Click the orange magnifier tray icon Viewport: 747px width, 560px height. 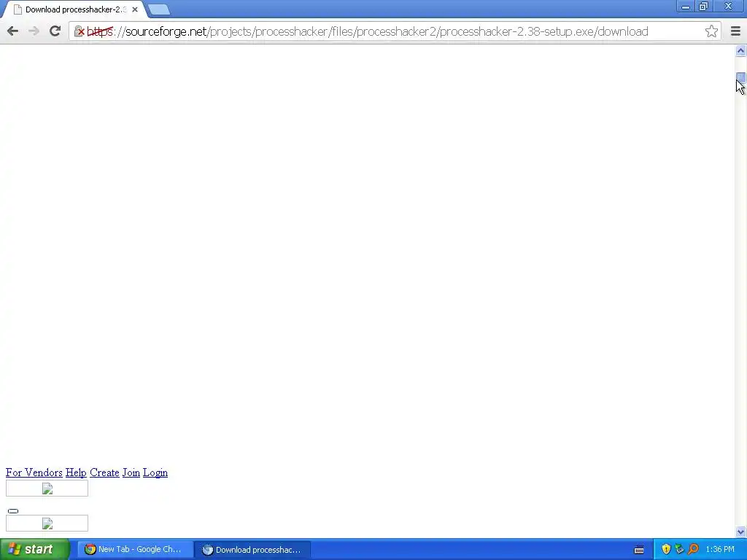(693, 550)
